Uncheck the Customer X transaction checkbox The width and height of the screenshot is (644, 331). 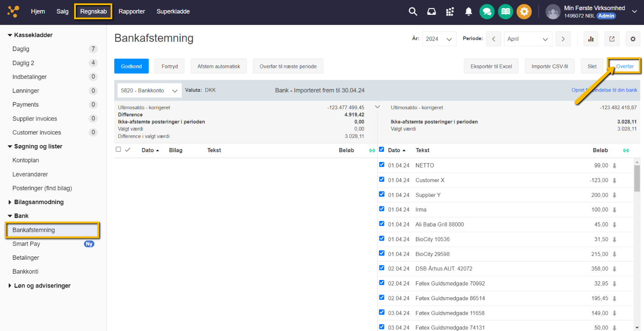click(x=381, y=180)
